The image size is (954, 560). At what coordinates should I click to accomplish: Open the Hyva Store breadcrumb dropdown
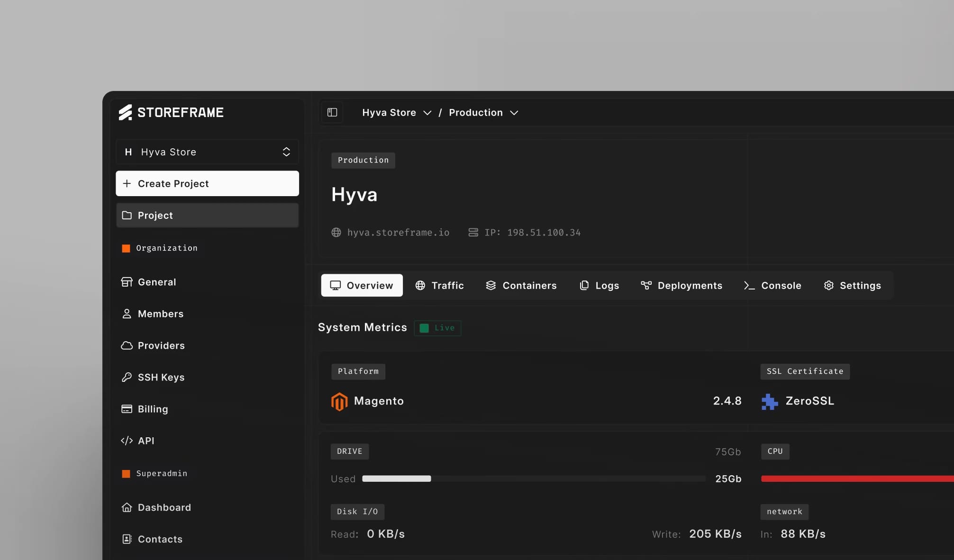click(x=397, y=113)
